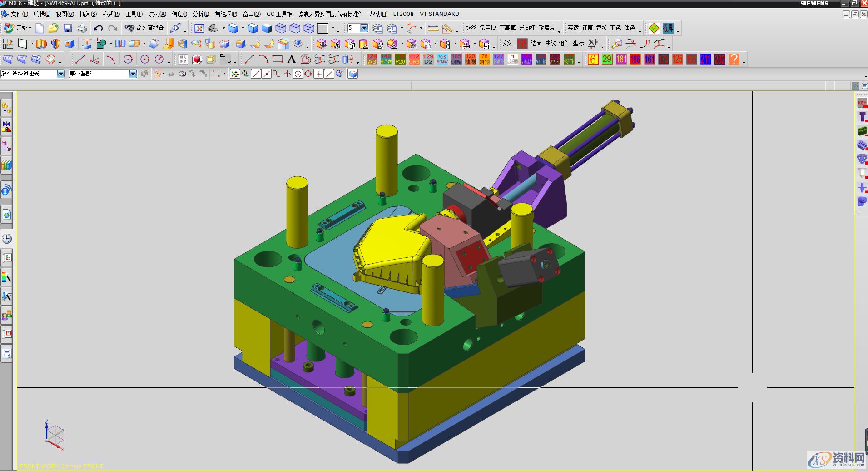The height and width of the screenshot is (471, 868).
Task: Click the Print icon
Action: click(82, 29)
